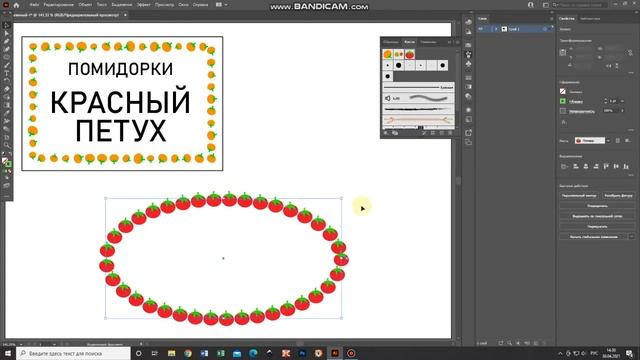The height and width of the screenshot is (360, 640).
Task: Toggle constrain proportions link in Transform
Action: pyautogui.click(x=630, y=53)
